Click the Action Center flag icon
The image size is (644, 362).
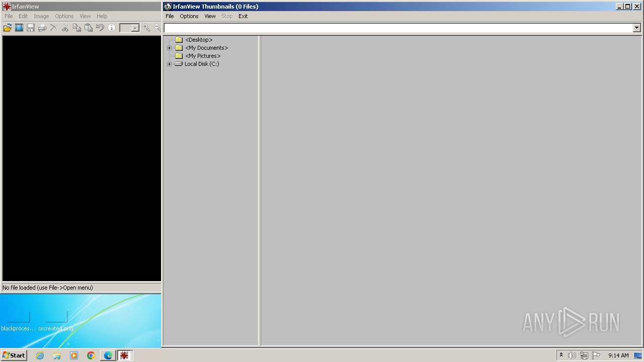596,355
